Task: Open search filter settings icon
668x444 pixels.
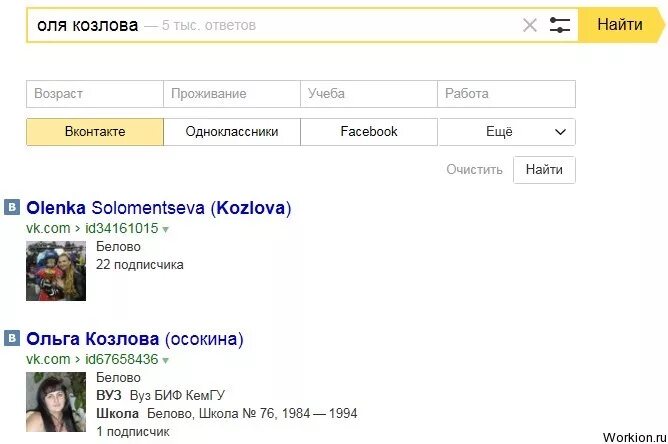Action: (x=560, y=25)
